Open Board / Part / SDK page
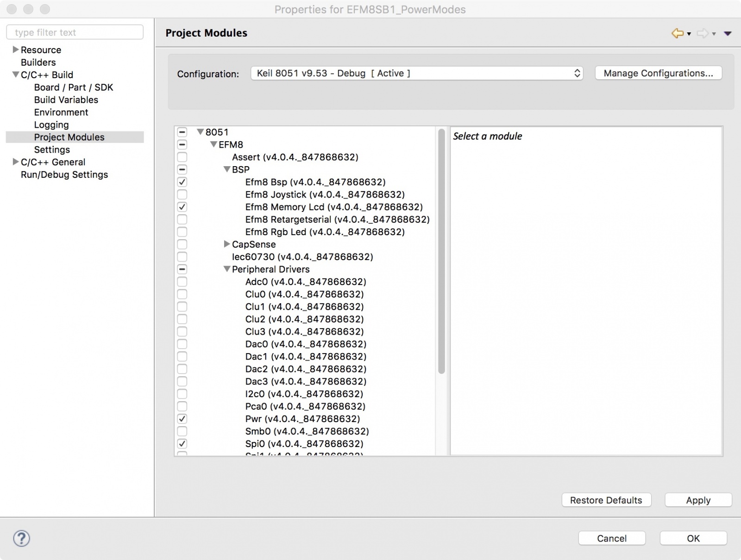 (x=74, y=87)
